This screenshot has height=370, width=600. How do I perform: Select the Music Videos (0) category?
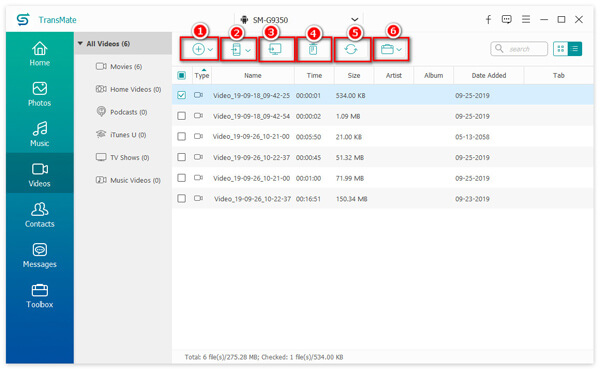click(x=128, y=180)
